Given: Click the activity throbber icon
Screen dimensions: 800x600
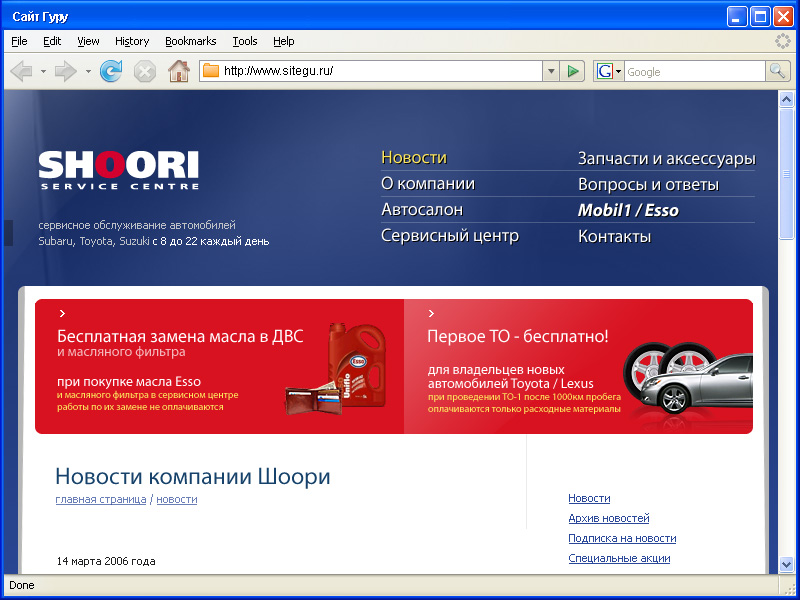Looking at the screenshot, I should (x=782, y=41).
